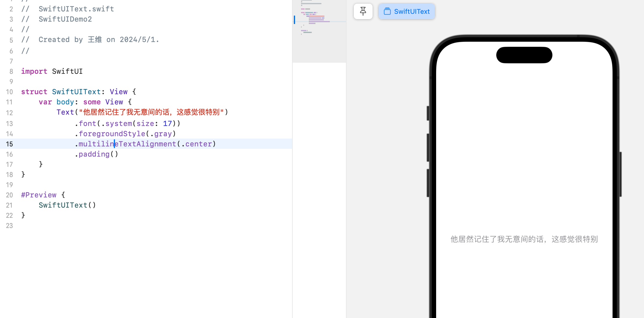Click the gray Chinese text in iPhone preview
This screenshot has height=318, width=644.
524,239
